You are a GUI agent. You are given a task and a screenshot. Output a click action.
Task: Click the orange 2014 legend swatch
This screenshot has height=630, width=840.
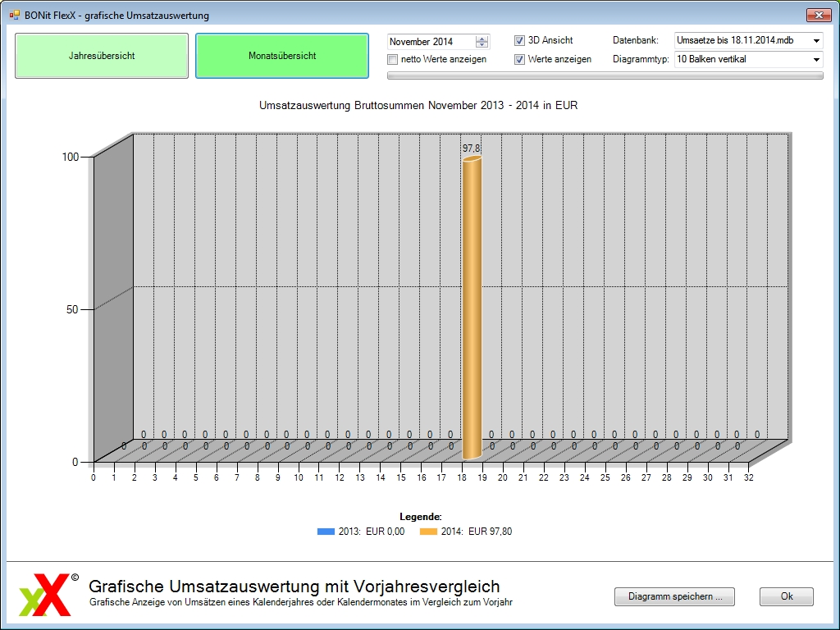click(x=428, y=532)
